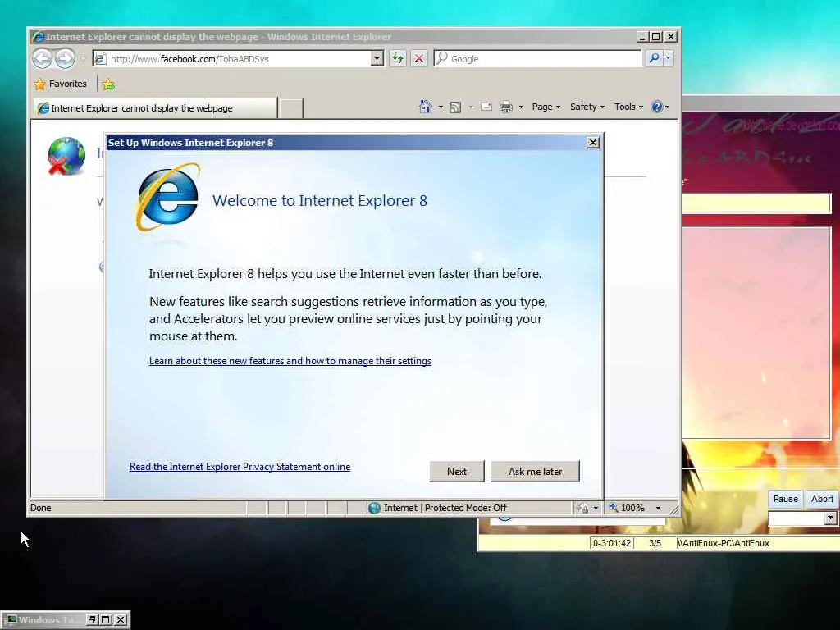
Task: Click the Favorites label button
Action: 67,84
